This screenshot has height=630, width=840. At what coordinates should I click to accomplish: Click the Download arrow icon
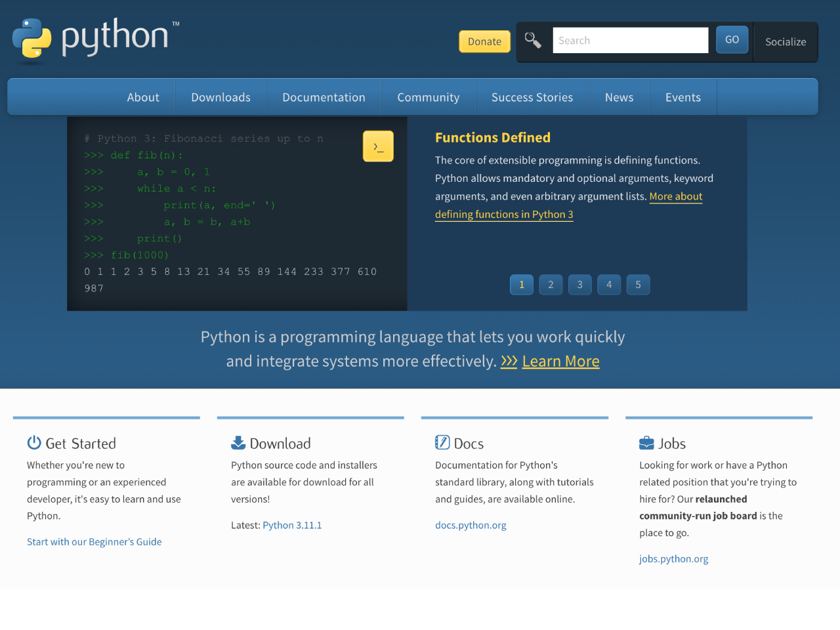pos(238,443)
